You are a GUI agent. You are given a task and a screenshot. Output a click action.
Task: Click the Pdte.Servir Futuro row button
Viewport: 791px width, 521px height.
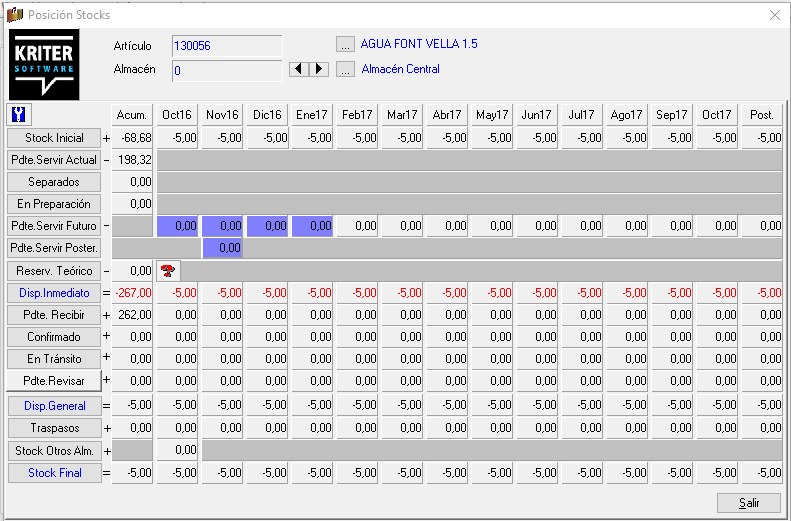pos(54,226)
